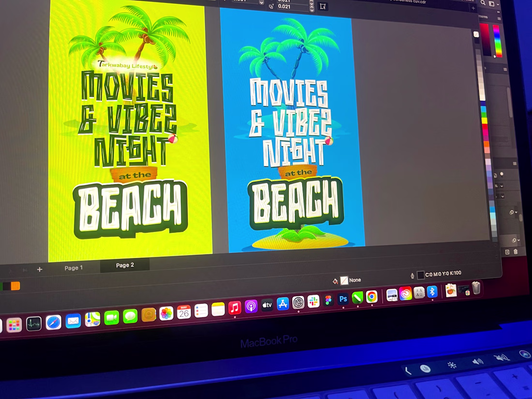Click the search magnifier icon in top bar

tap(483, 3)
